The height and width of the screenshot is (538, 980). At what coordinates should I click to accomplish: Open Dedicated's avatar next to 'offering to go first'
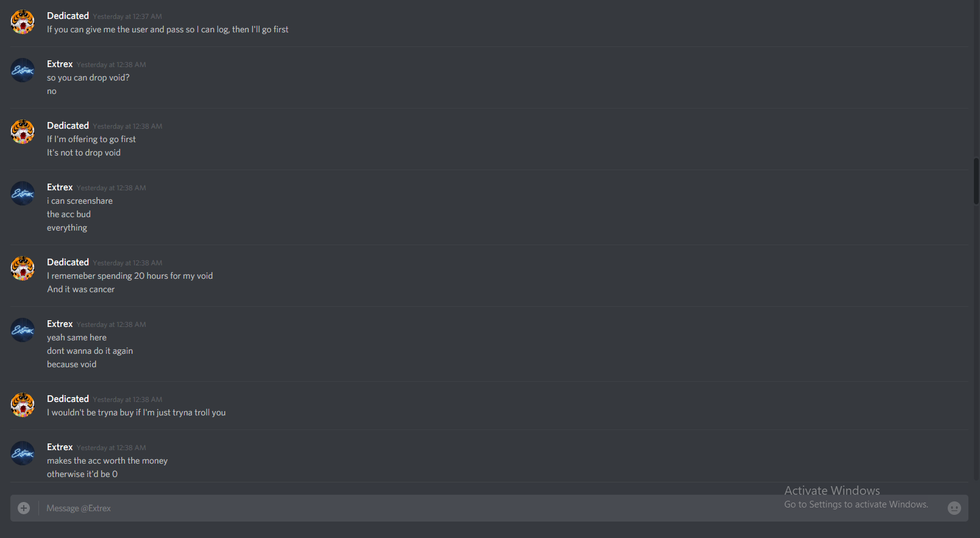coord(23,132)
